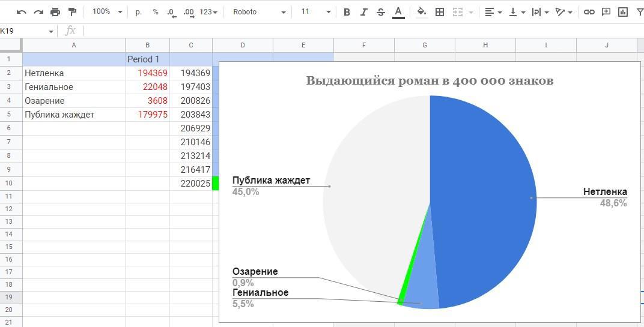Click the Undo arrow icon
The width and height of the screenshot is (644, 327).
21,12
